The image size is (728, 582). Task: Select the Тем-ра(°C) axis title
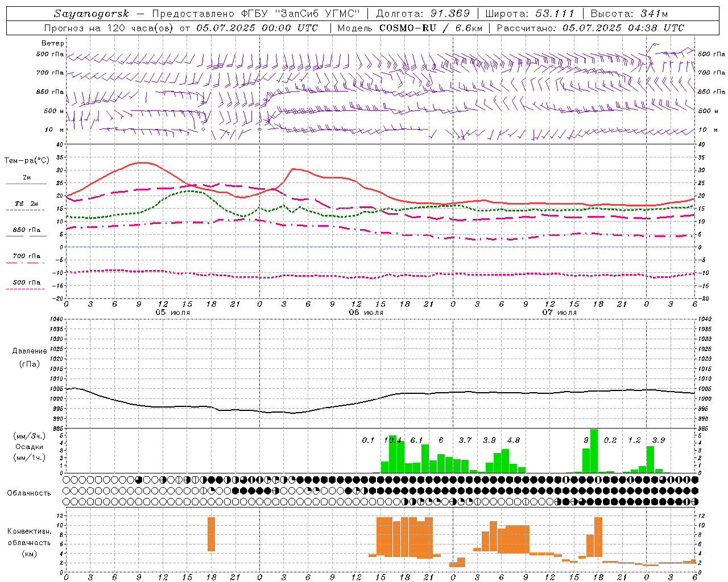[x=27, y=161]
